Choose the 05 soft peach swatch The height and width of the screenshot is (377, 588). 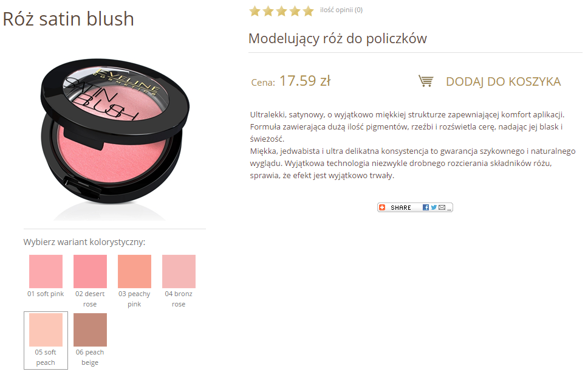click(46, 330)
